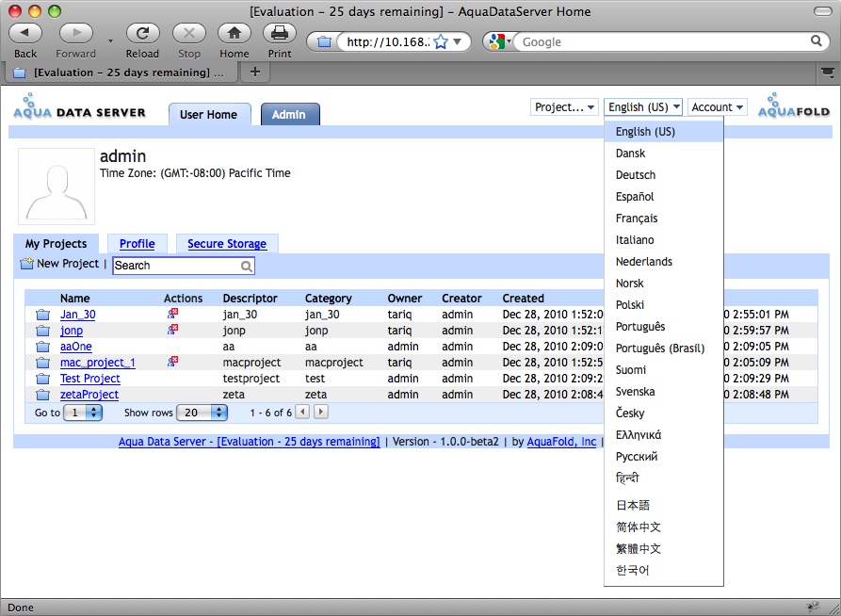Switch to the Admin tab
Viewport: 841px width, 616px height.
289,115
